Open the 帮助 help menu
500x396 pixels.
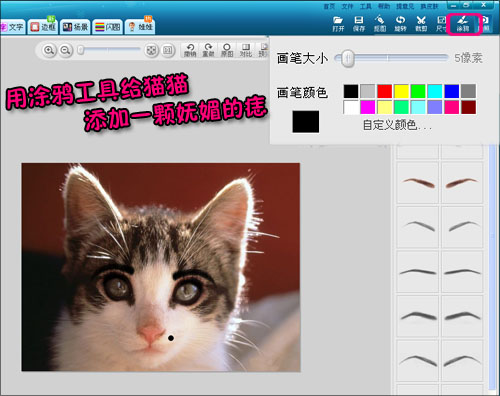coord(384,6)
